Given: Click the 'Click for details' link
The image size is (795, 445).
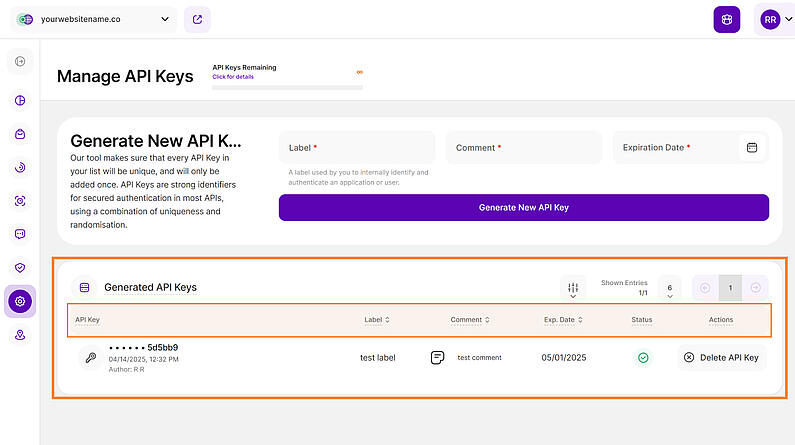Looking at the screenshot, I should click(x=233, y=77).
